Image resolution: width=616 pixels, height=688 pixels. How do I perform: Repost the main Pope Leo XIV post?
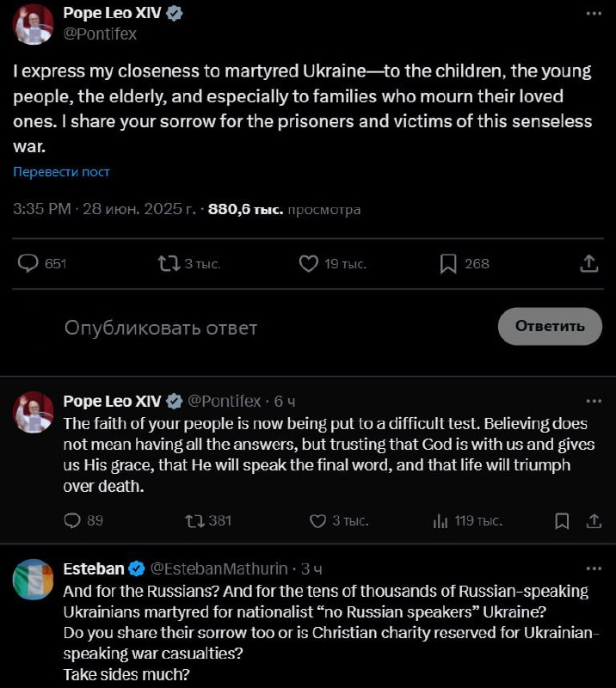click(169, 264)
